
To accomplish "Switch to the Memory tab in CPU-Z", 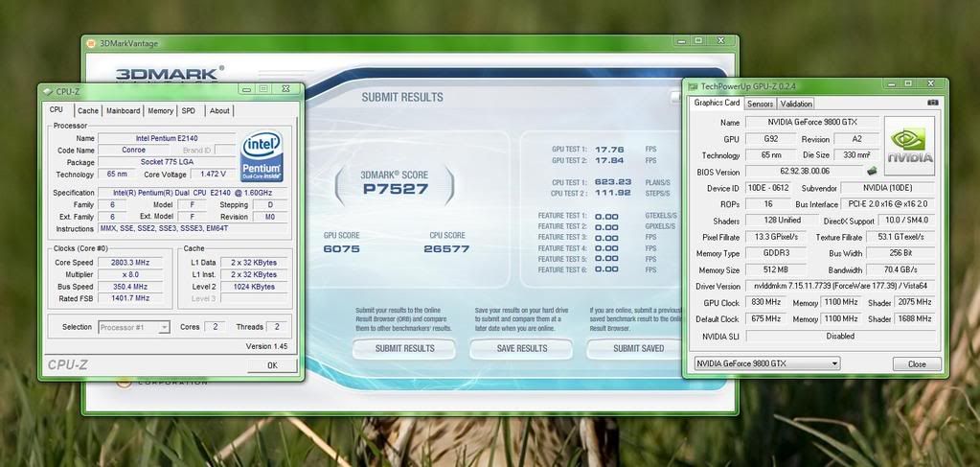I will (161, 111).
